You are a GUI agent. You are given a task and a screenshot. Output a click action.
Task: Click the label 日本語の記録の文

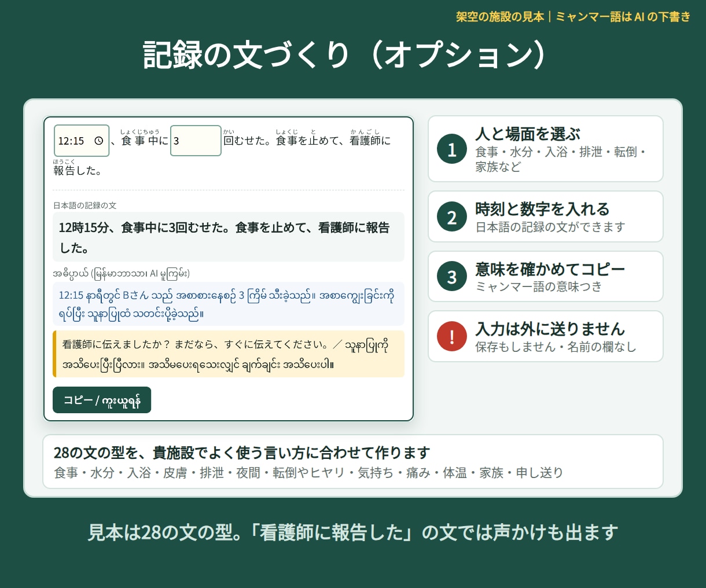click(85, 205)
